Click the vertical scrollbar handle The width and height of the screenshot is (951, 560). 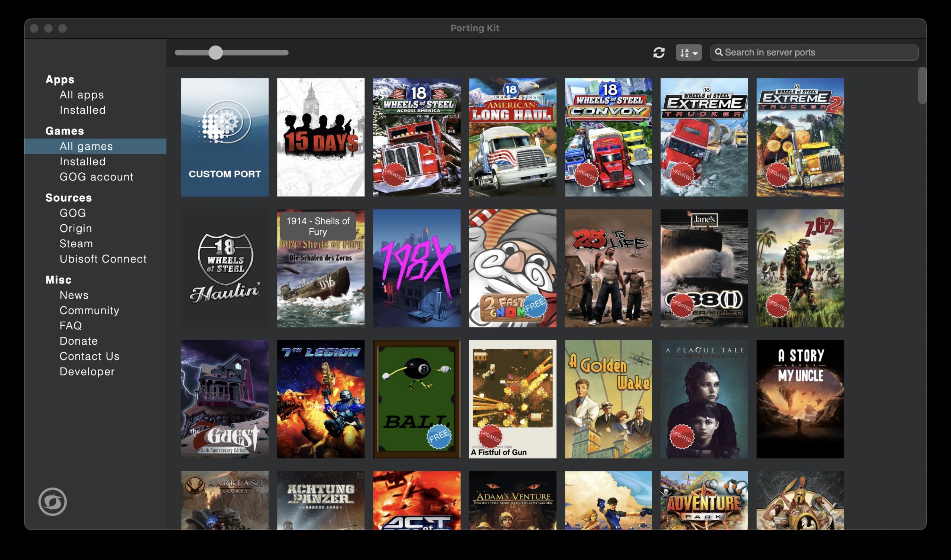pos(922,85)
